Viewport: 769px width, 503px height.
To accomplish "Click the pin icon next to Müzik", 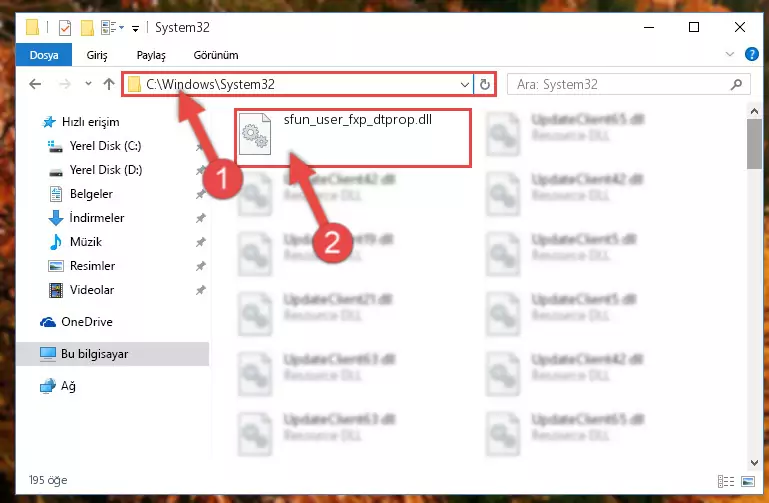I will pyautogui.click(x=201, y=242).
